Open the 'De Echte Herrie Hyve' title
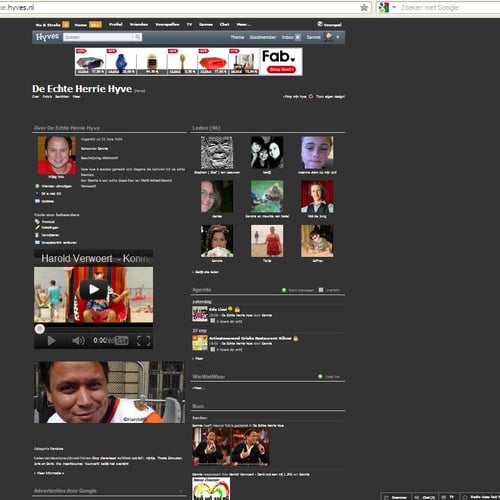The image size is (500, 500). (82, 89)
